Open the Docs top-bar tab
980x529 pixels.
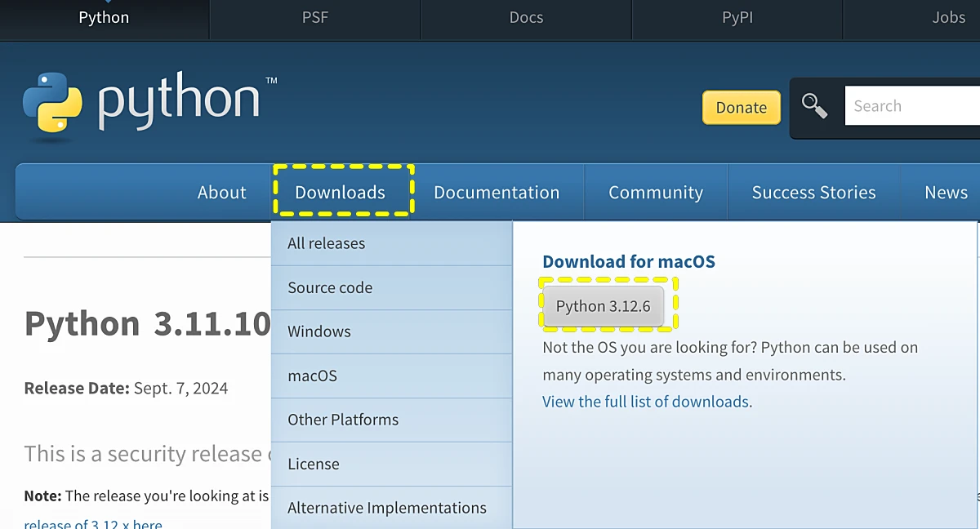526,18
